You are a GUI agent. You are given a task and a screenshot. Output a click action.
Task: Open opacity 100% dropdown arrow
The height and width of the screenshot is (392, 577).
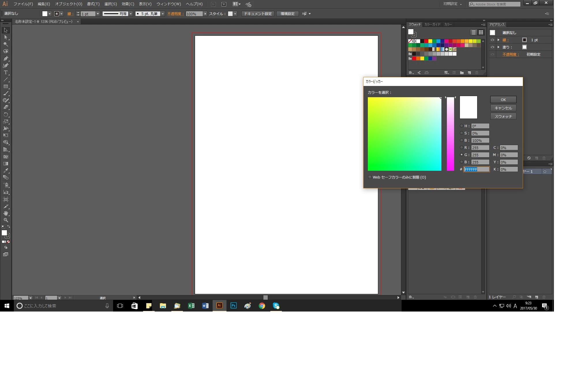[x=205, y=14]
